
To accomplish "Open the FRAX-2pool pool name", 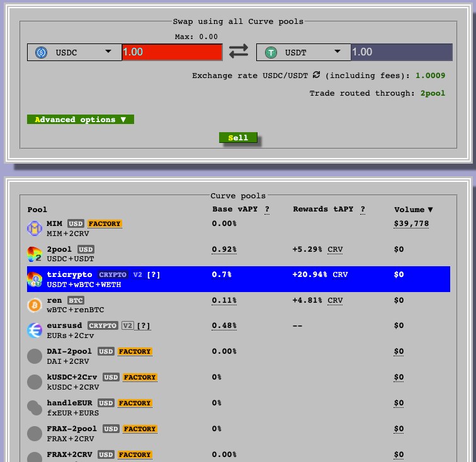I will click(72, 429).
